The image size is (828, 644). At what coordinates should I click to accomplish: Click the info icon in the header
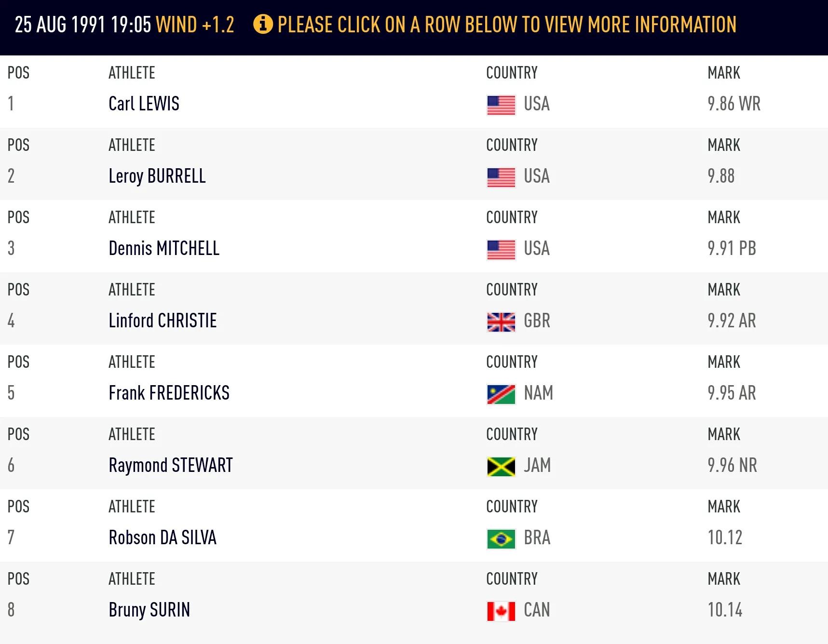point(263,24)
